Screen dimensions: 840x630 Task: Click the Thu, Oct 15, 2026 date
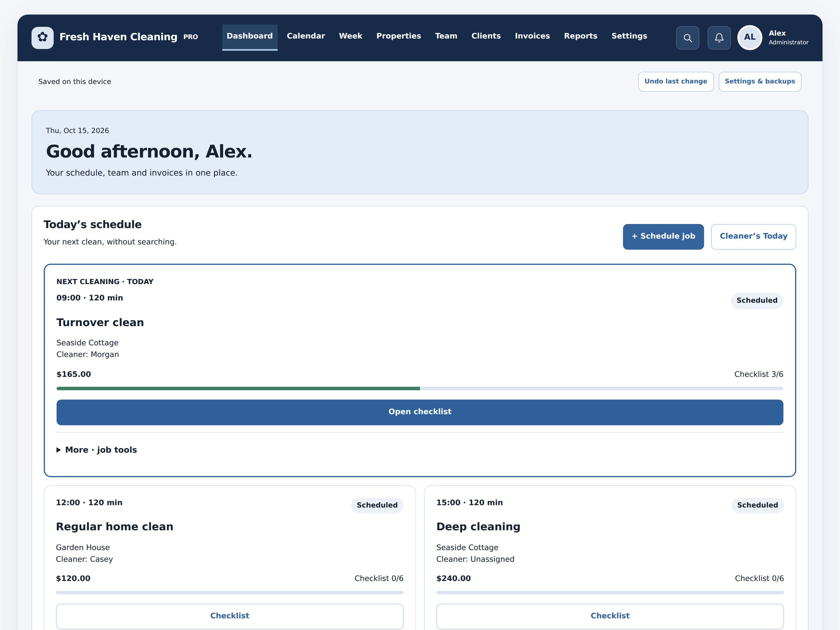pos(78,131)
